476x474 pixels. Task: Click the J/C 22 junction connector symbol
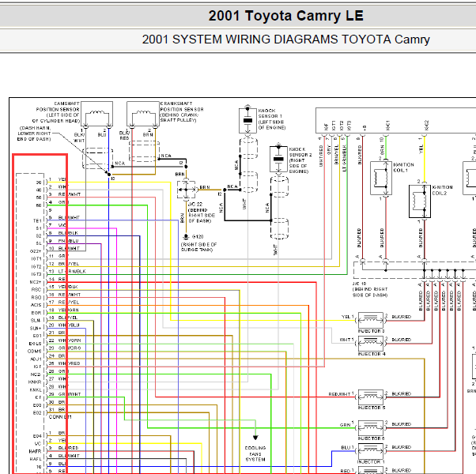[x=187, y=190]
